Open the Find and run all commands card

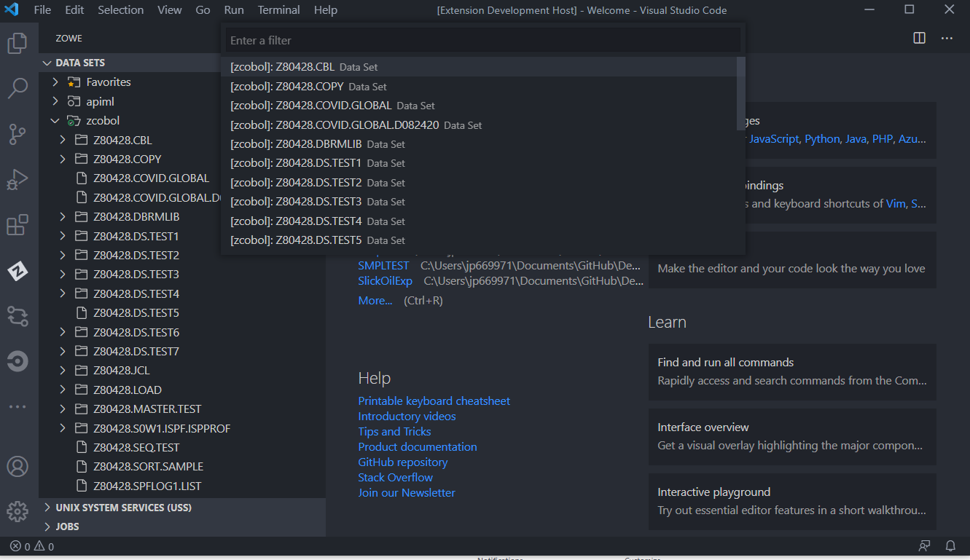(792, 371)
